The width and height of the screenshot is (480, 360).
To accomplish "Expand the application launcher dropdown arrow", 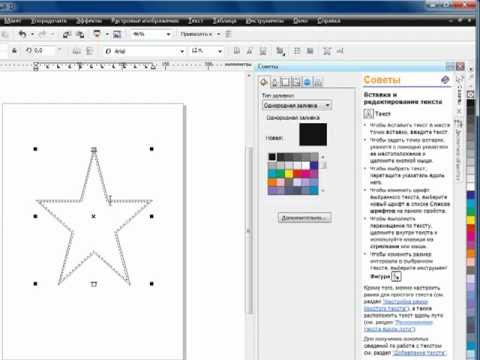I will (x=107, y=34).
